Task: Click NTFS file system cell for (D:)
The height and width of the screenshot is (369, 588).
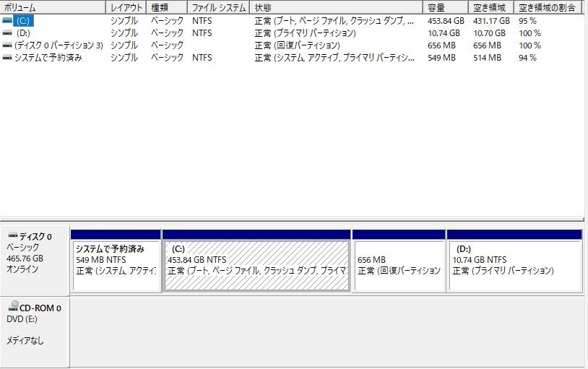Action: [x=202, y=33]
